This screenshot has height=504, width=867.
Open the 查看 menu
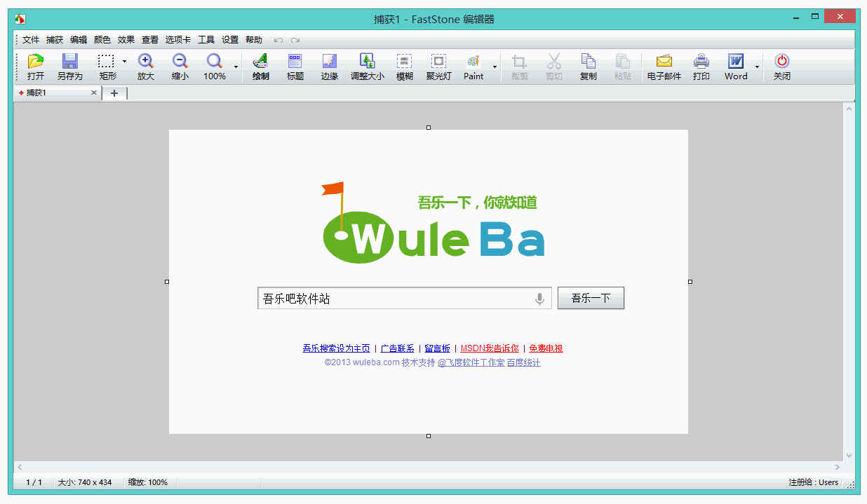pyautogui.click(x=150, y=40)
